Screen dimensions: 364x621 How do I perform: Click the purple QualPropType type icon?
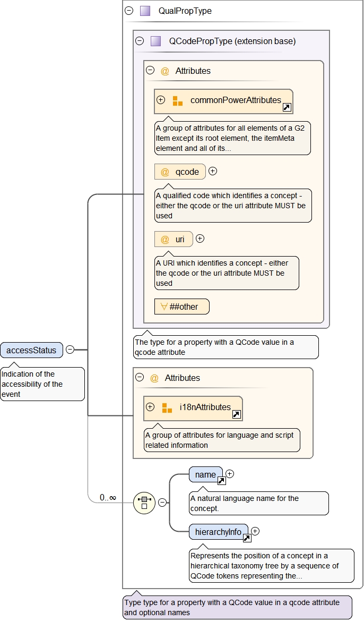pos(145,11)
